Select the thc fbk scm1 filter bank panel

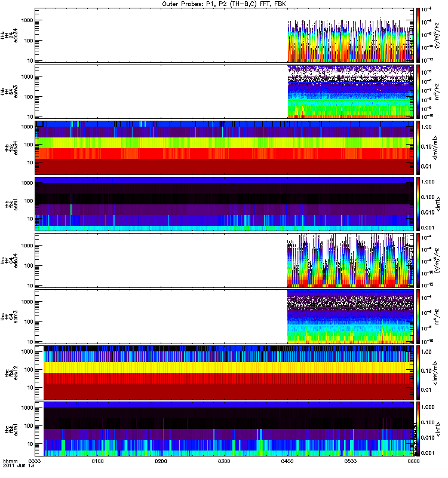coord(224,429)
